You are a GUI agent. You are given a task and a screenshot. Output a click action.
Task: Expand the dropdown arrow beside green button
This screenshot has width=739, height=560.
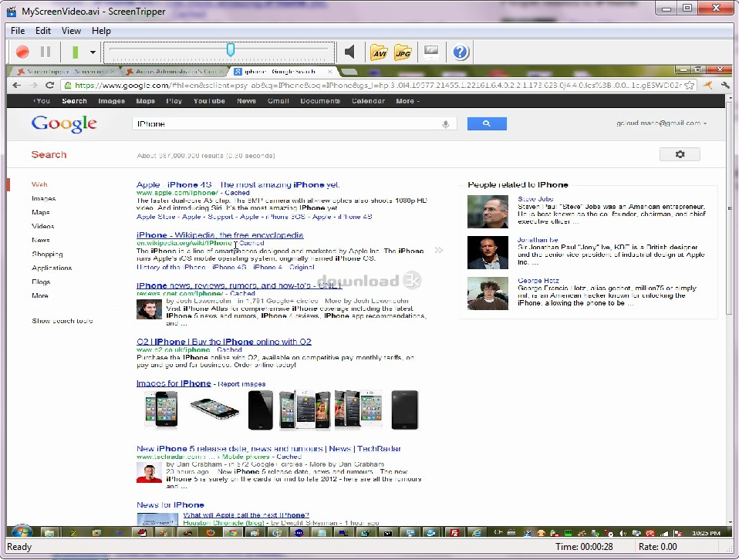click(x=93, y=52)
